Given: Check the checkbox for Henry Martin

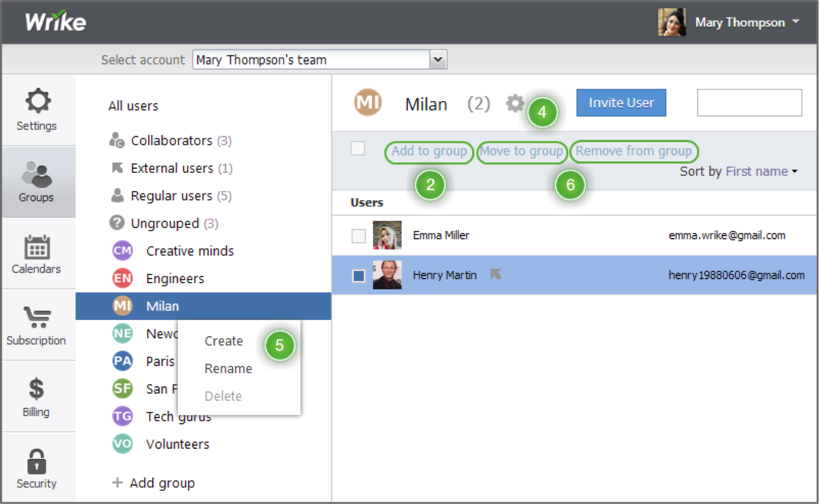Looking at the screenshot, I should tap(358, 275).
